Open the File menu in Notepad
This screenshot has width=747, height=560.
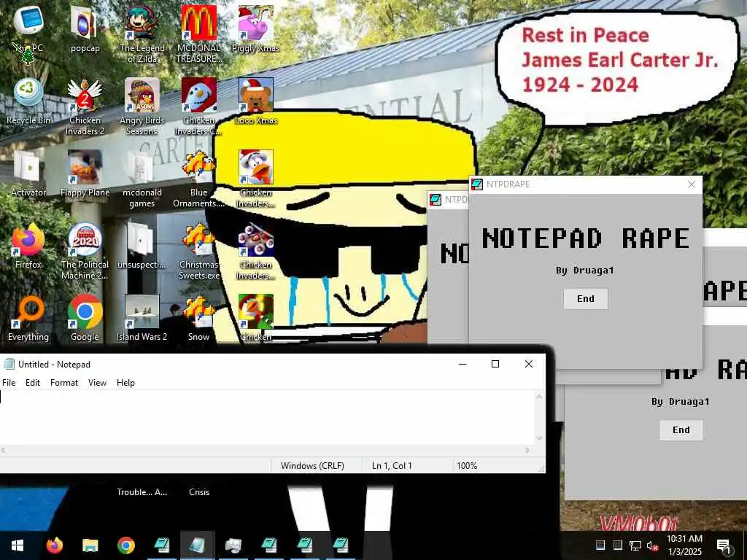point(9,382)
